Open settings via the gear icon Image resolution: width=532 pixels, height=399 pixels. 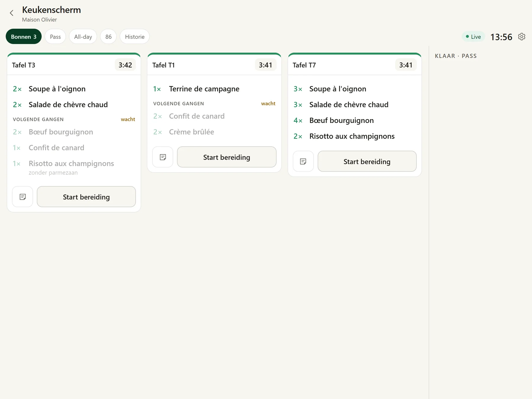coord(522,37)
